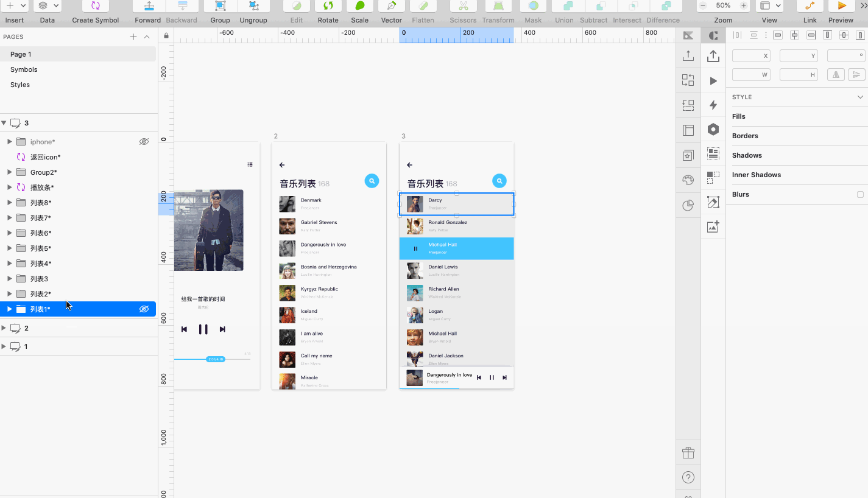Select the Scale tool in toolbar
The width and height of the screenshot is (868, 498).
359,6
